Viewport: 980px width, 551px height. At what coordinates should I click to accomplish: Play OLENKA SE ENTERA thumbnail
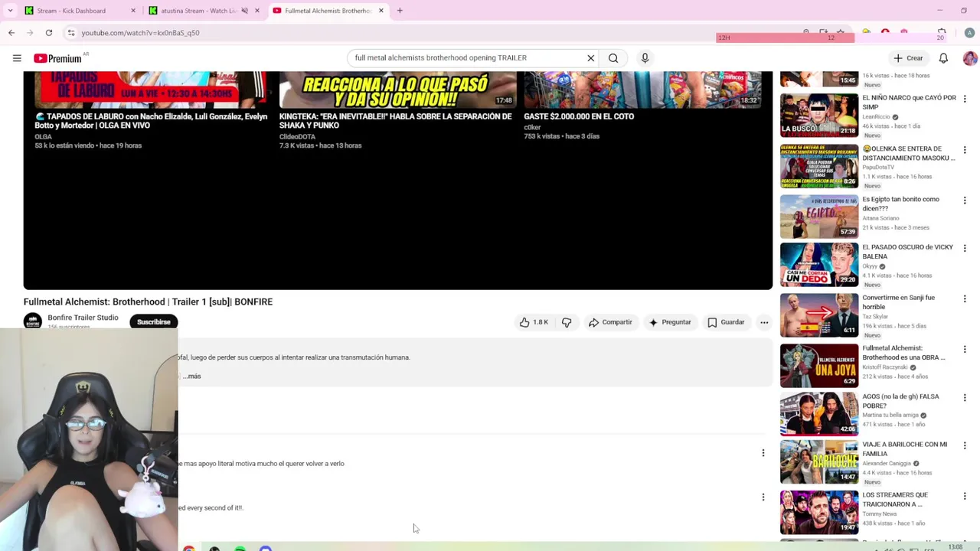[818, 165]
